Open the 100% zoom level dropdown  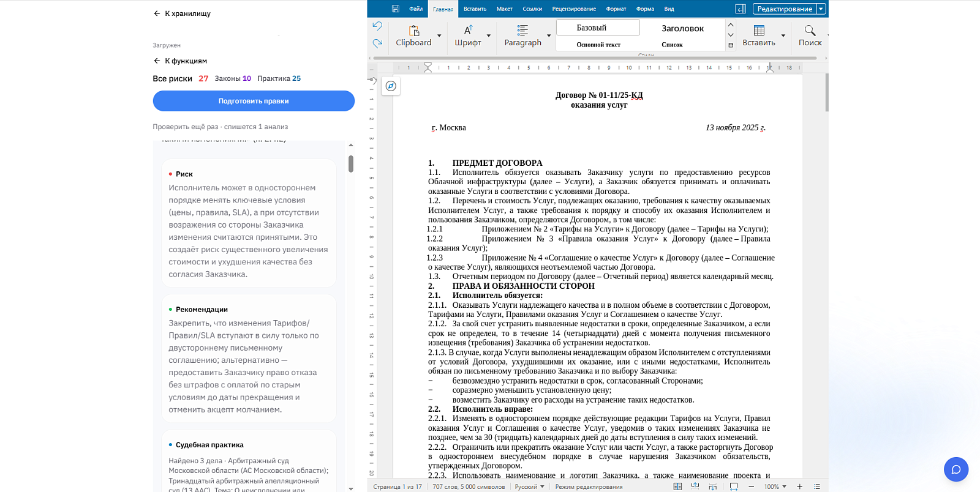775,486
